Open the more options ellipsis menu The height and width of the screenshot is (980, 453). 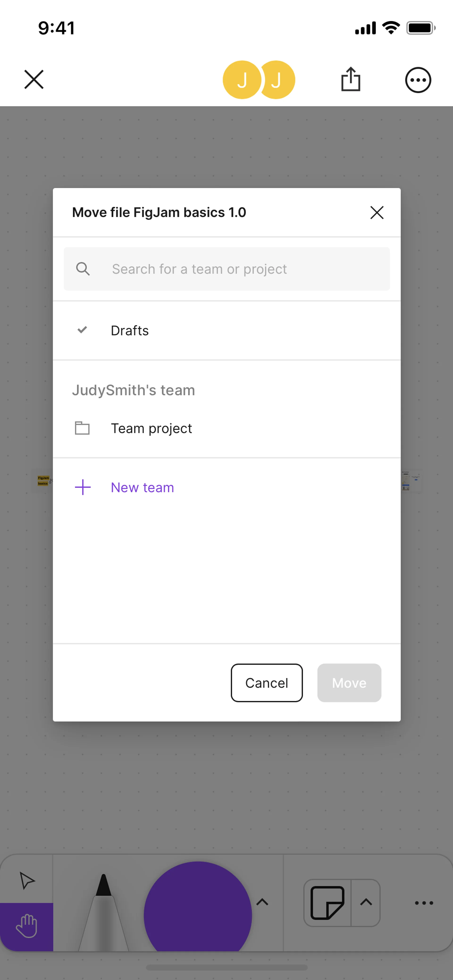click(418, 80)
